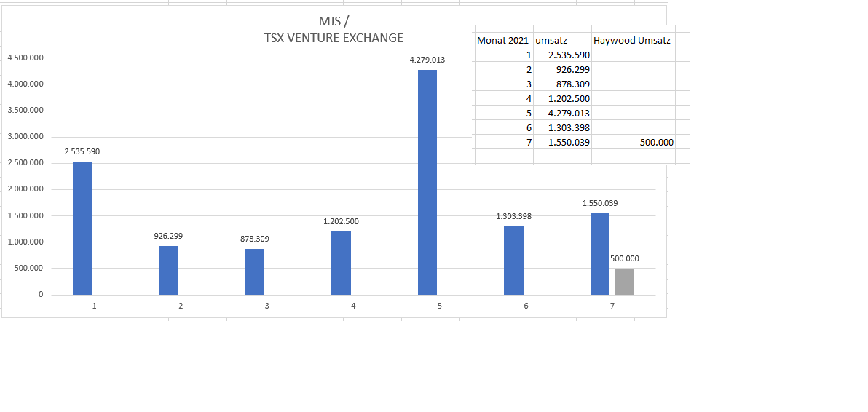Click table cell with value 1.550.039

[x=562, y=142]
